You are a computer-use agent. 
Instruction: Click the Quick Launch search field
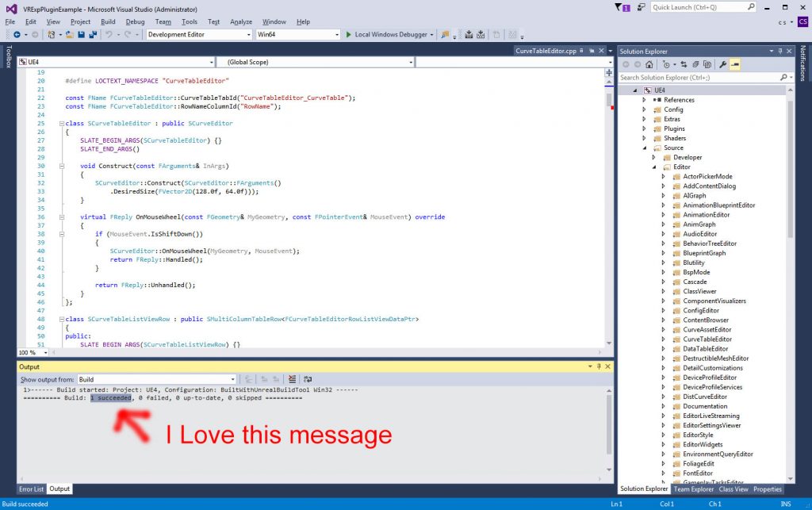coord(703,7)
